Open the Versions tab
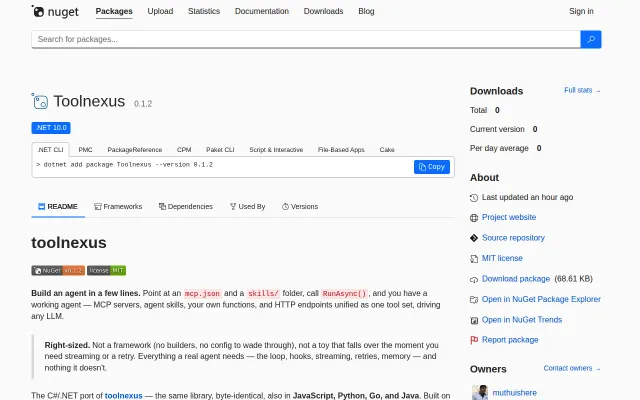Viewport: 640px width, 400px height. pos(300,207)
